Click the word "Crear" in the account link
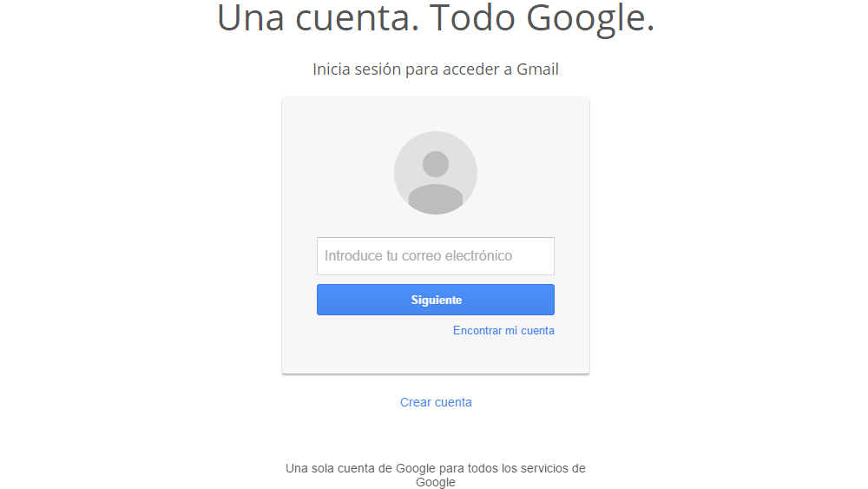The width and height of the screenshot is (868, 489). [x=415, y=402]
